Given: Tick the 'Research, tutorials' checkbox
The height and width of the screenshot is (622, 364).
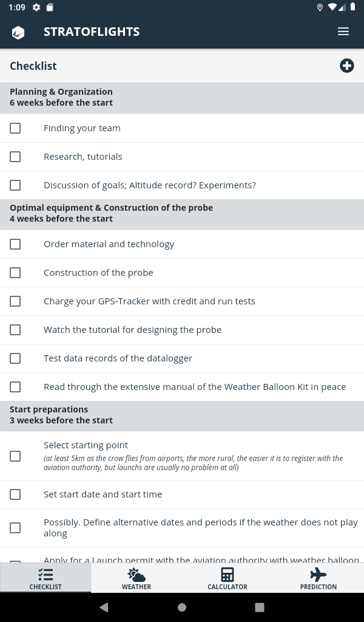Looking at the screenshot, I should 15,157.
